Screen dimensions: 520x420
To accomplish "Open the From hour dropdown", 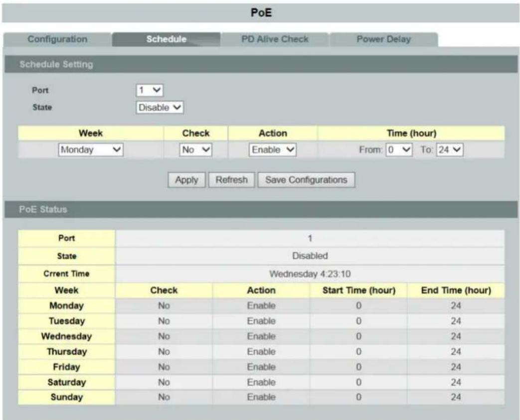I will (399, 150).
